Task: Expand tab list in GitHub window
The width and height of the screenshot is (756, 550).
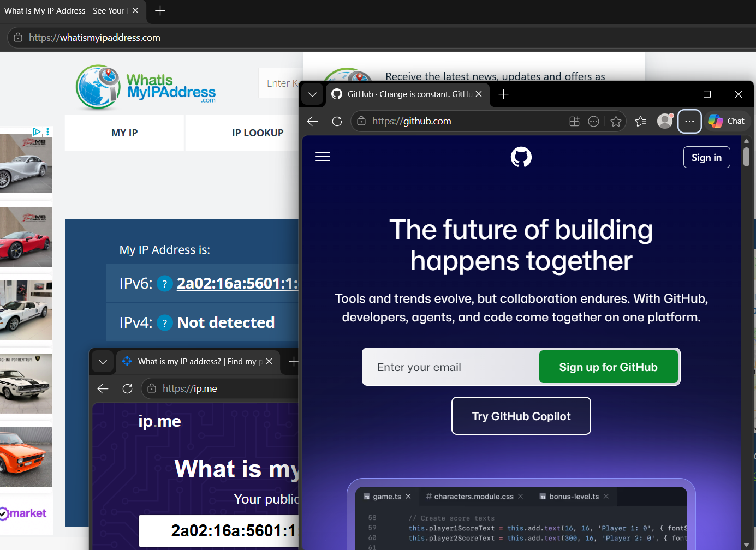Action: (x=312, y=94)
